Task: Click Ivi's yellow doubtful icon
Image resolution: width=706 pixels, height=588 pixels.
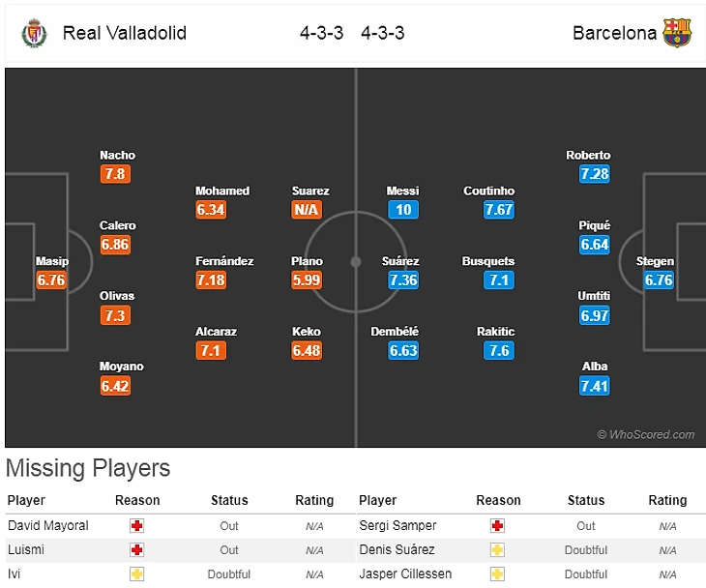Action: click(x=137, y=573)
